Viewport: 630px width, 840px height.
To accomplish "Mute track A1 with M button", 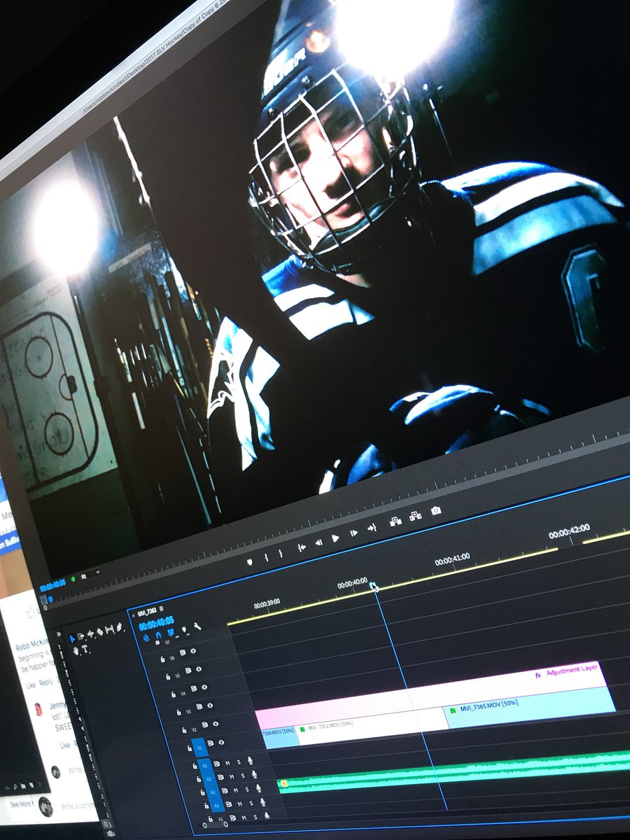I will (x=227, y=763).
